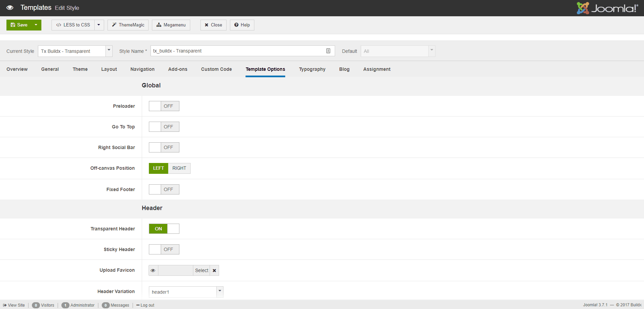Click the Select button for favicon upload
Screen dimensions: 644x309
coord(201,270)
